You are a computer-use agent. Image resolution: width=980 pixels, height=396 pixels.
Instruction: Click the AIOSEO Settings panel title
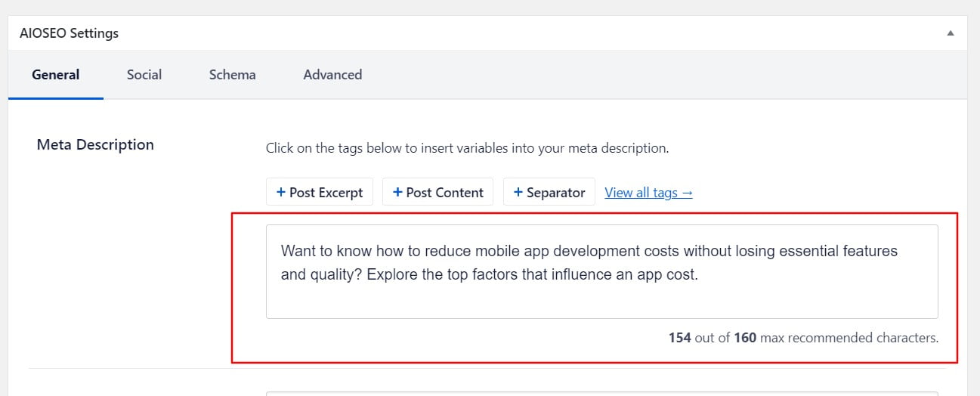pyautogui.click(x=70, y=33)
